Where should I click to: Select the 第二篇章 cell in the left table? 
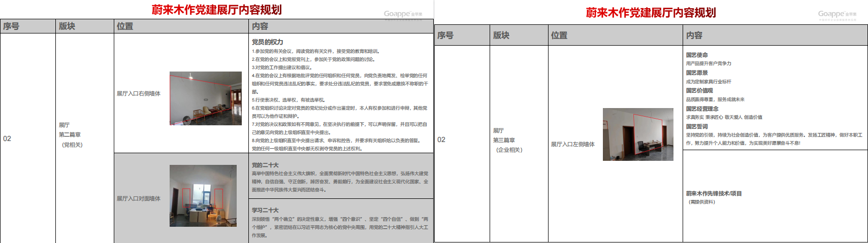(70, 135)
